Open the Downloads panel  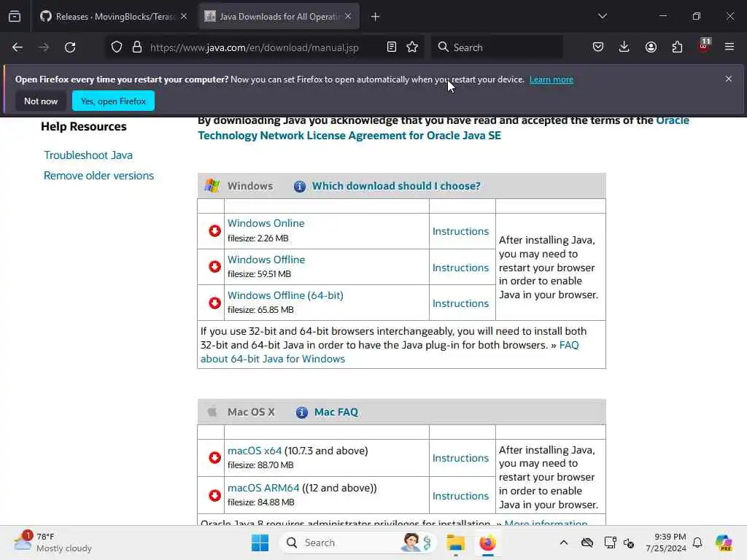coord(624,47)
